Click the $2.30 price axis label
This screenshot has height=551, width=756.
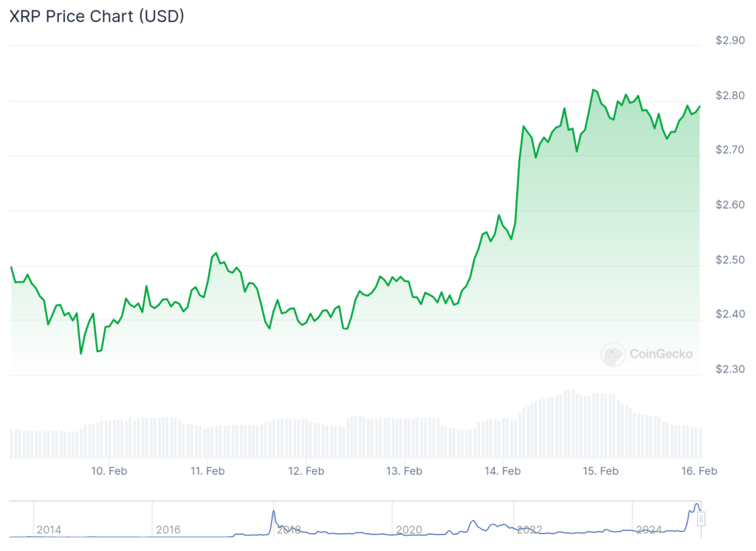coord(729,369)
